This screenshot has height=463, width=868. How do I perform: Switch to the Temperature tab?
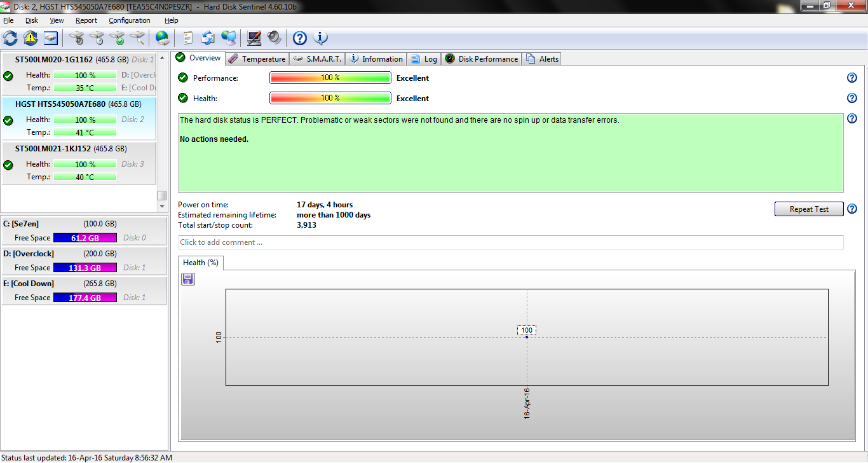pos(257,59)
